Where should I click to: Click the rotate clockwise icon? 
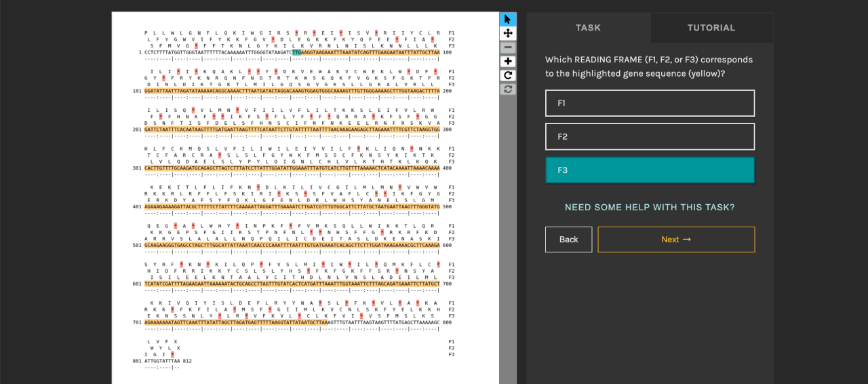click(x=508, y=75)
